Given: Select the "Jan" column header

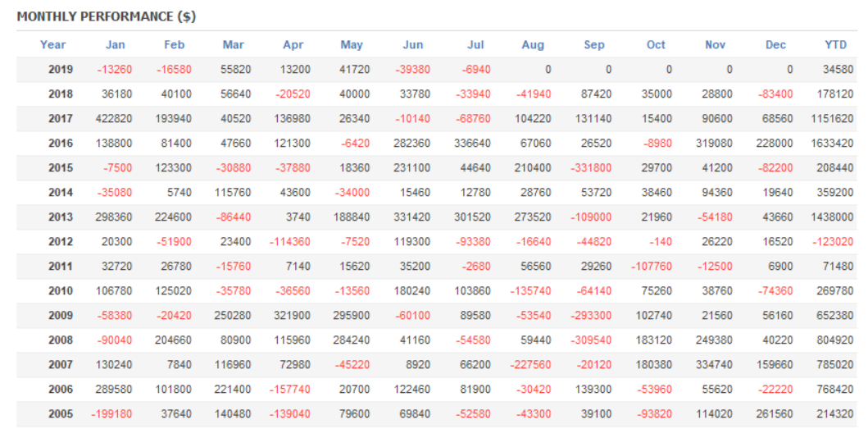Looking at the screenshot, I should click(116, 44).
